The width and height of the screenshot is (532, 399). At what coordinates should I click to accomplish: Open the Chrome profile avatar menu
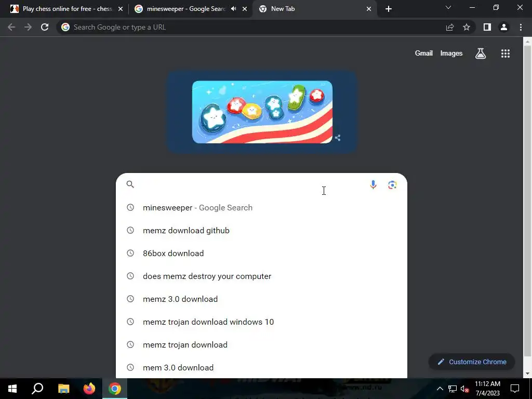point(504,27)
